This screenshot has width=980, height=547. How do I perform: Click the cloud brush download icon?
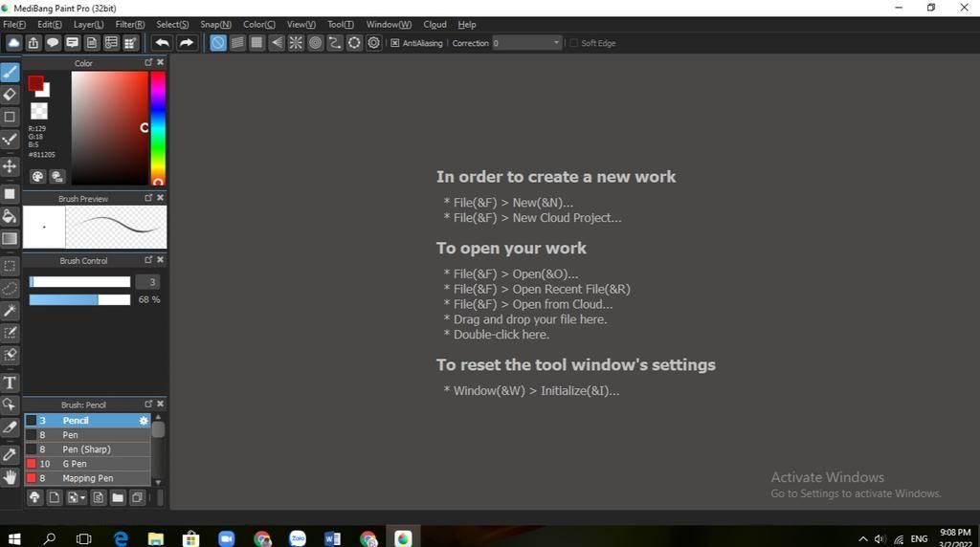click(35, 497)
